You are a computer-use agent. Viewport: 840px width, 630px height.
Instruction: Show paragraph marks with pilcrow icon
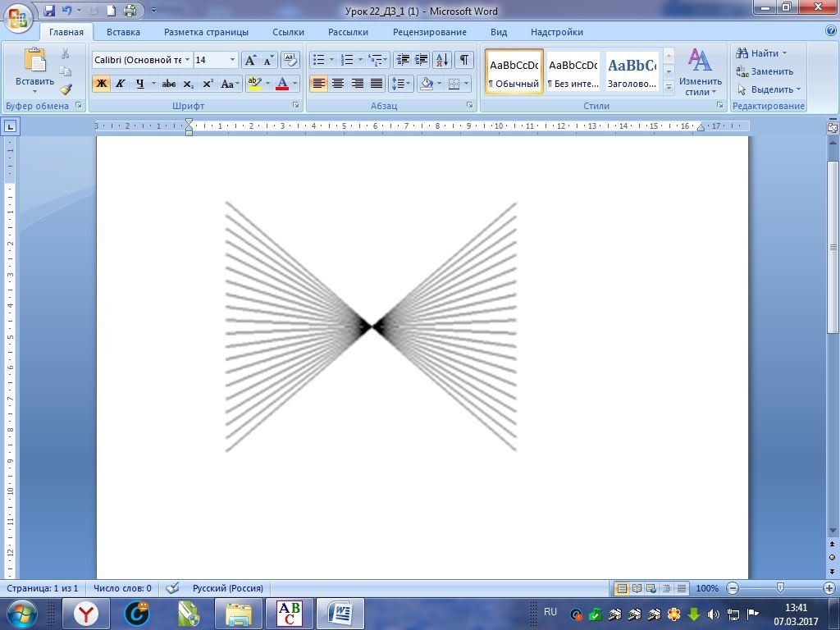pyautogui.click(x=464, y=60)
